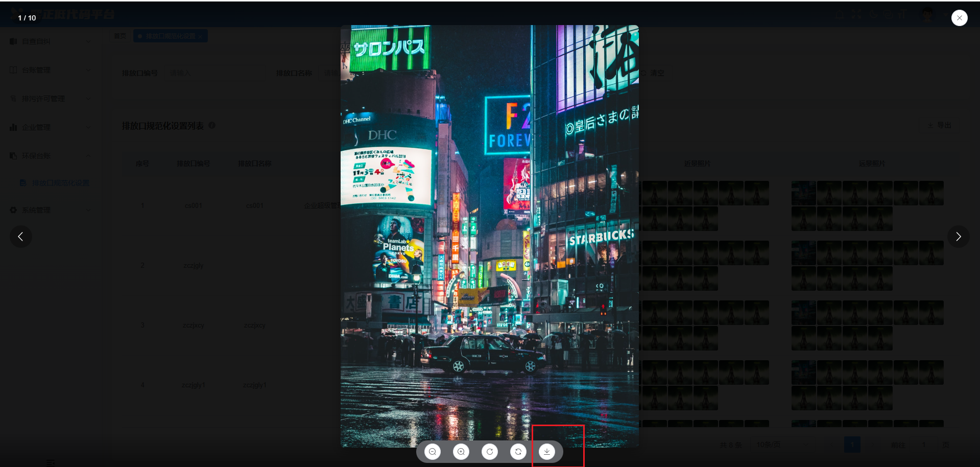Toggle dark mode moon icon in header

[873, 14]
